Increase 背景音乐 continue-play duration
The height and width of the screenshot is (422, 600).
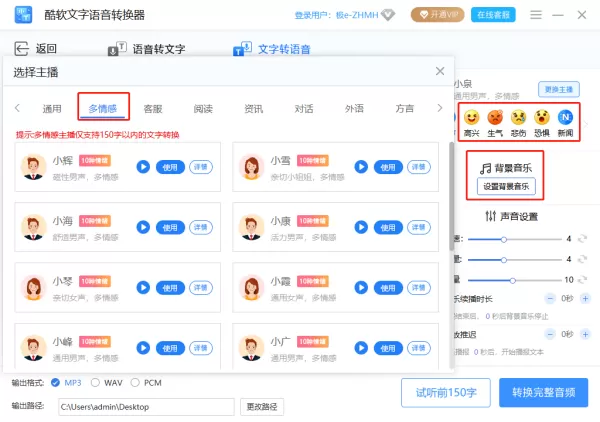(585, 298)
